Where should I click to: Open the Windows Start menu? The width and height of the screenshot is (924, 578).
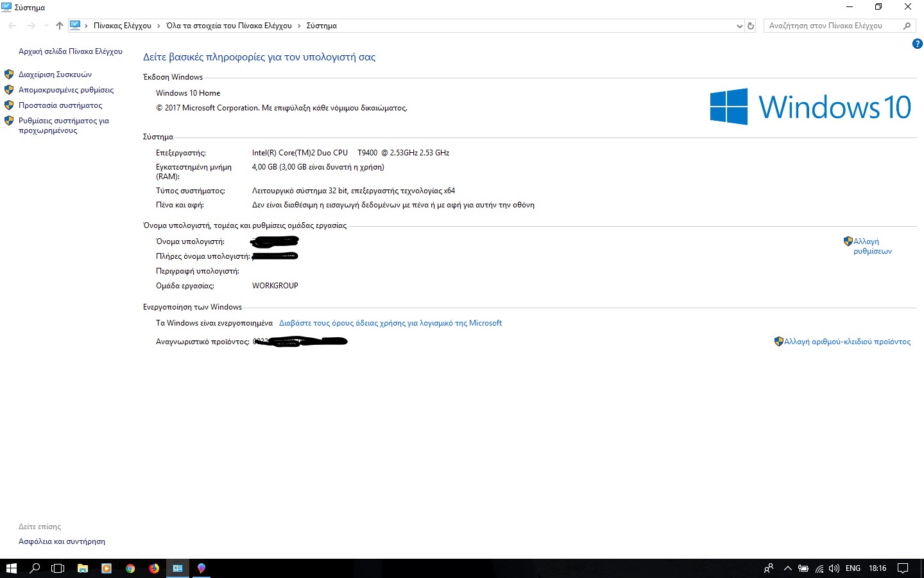(x=11, y=568)
